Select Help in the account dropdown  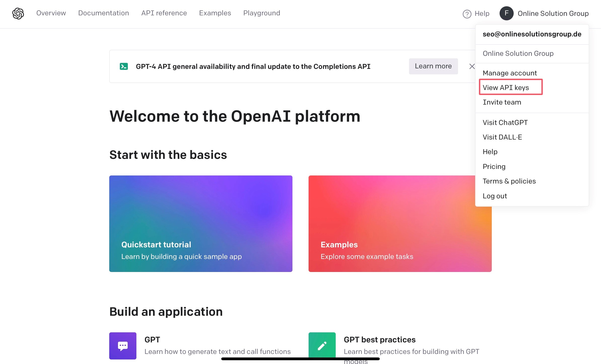coord(490,152)
